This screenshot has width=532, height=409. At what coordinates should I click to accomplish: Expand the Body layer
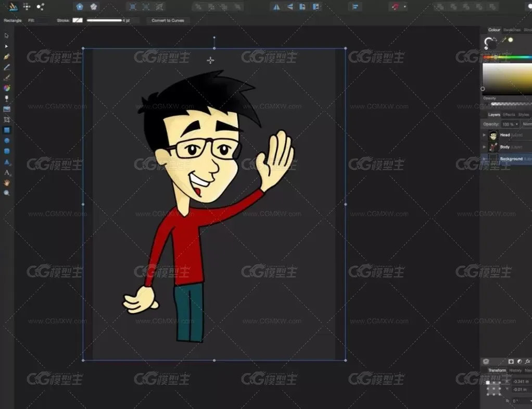pos(484,147)
